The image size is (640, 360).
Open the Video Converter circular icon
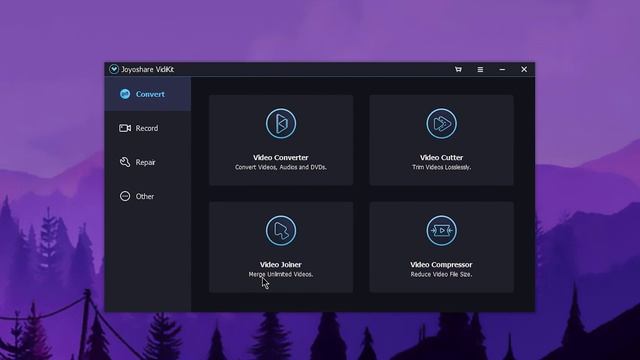pos(280,123)
